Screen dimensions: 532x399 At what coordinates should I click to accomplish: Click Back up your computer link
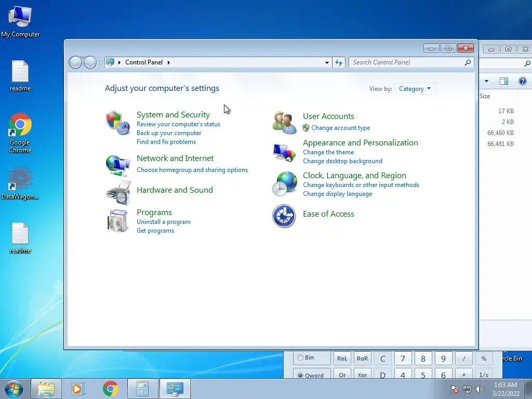[x=169, y=133]
